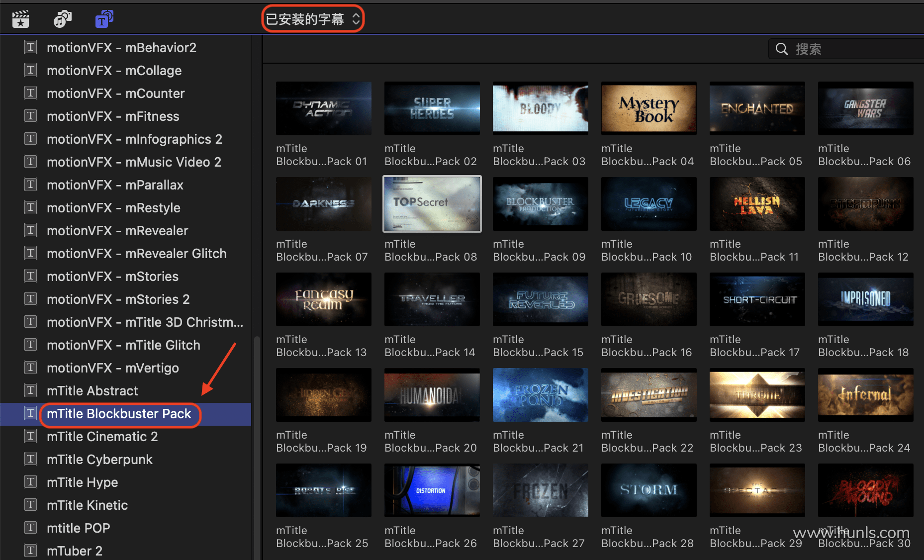Open the installed titles dropdown 已安装的字幕
Viewport: 924px width, 560px height.
coord(313,19)
